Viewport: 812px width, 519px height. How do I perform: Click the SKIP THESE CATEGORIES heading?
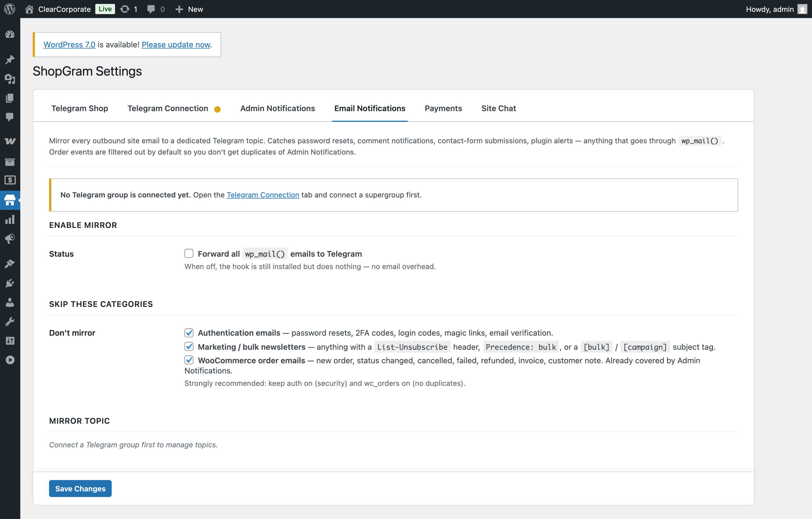click(x=101, y=304)
